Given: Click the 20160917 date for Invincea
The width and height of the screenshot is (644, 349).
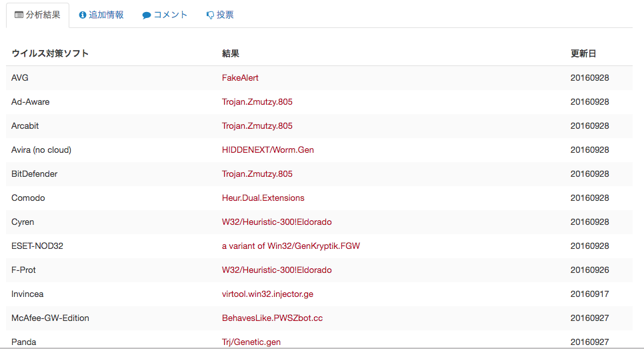Looking at the screenshot, I should tap(590, 294).
